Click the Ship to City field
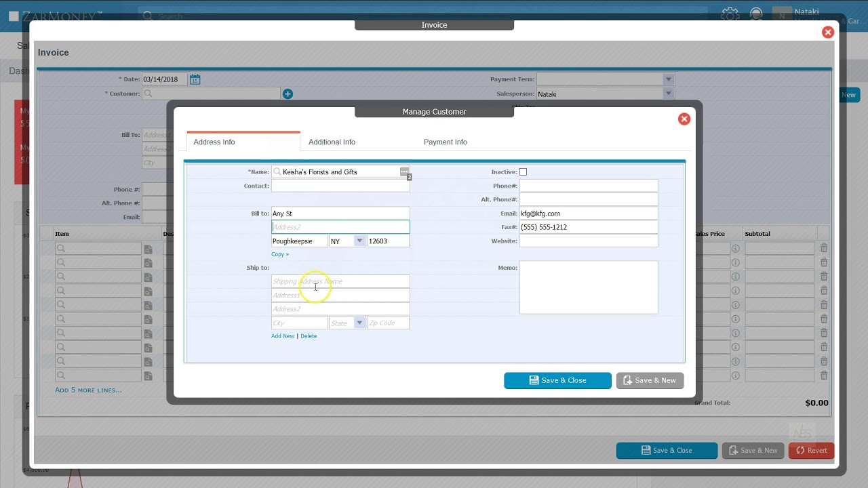 (299, 323)
